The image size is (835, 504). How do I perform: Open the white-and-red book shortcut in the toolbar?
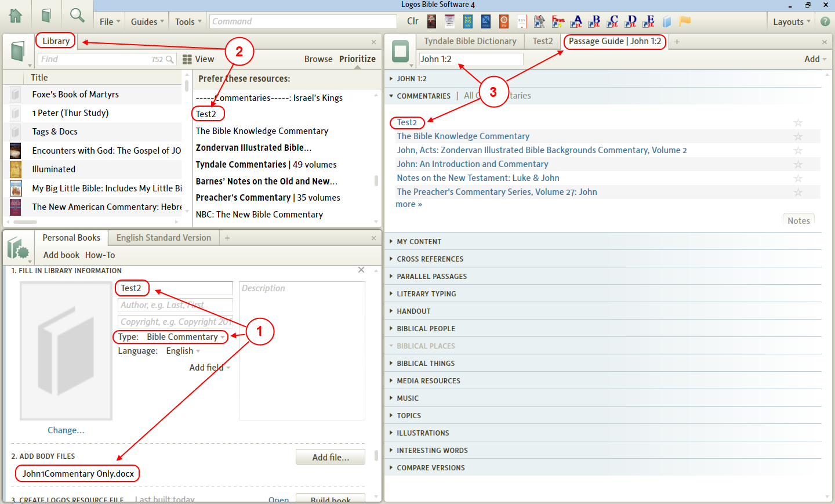(x=449, y=21)
